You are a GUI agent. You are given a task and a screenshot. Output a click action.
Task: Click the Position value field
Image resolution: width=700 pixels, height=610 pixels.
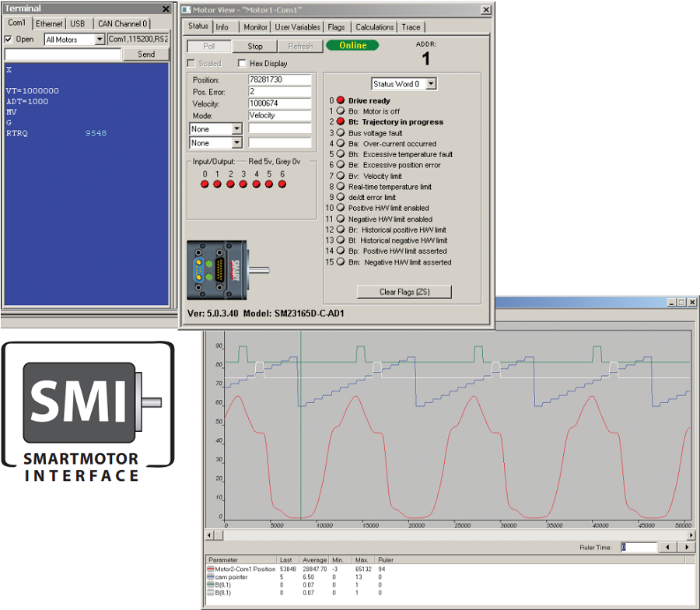point(279,79)
